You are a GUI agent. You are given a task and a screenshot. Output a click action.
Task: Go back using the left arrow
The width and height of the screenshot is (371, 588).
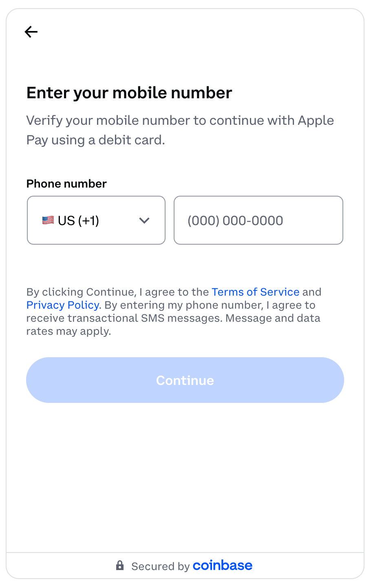point(31,32)
